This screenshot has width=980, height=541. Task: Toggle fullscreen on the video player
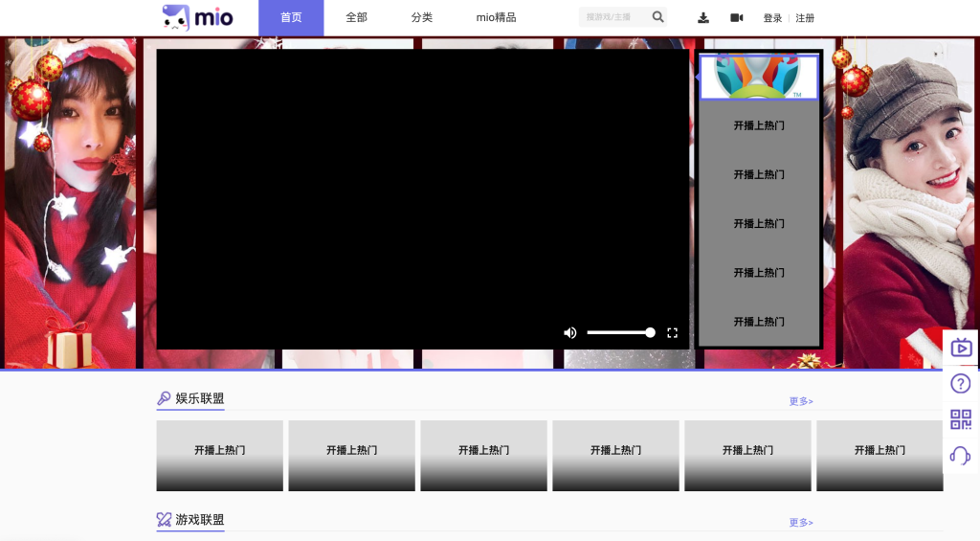tap(673, 332)
